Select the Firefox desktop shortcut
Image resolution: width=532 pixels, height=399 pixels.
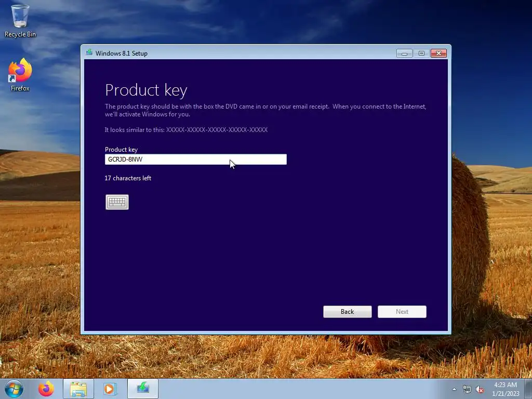click(x=20, y=75)
